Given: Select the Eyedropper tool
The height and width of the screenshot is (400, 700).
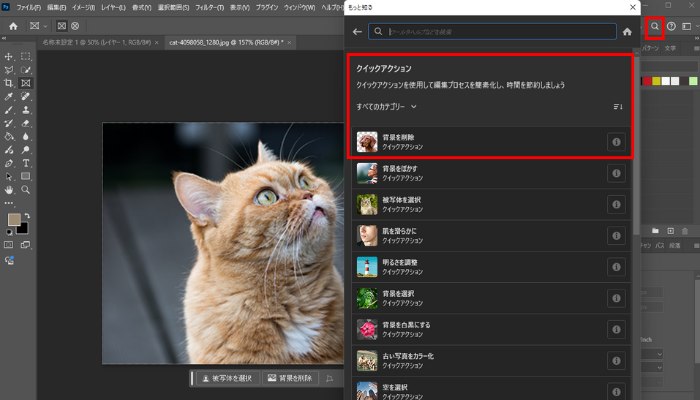Looking at the screenshot, I should [x=8, y=96].
